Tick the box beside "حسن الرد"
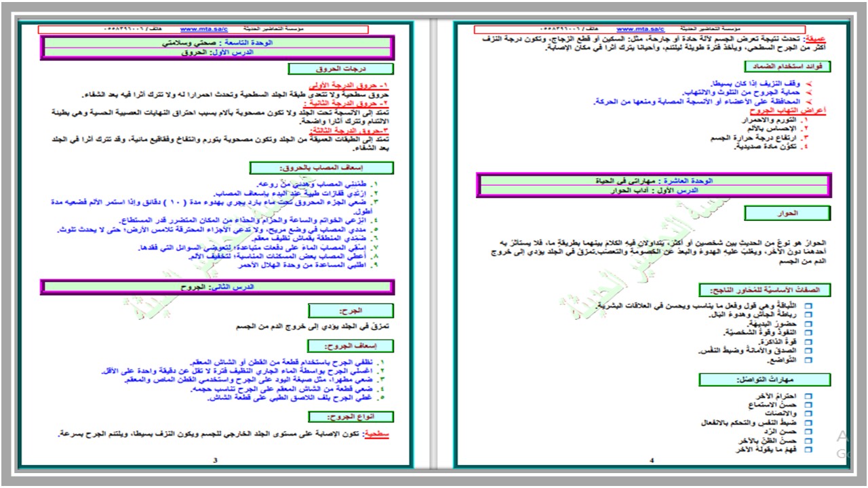The height and width of the screenshot is (488, 868). pyautogui.click(x=808, y=431)
